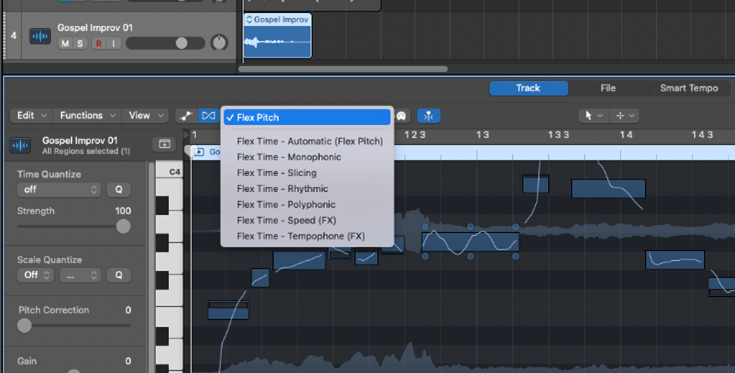Open the Functions menu

coord(87,115)
